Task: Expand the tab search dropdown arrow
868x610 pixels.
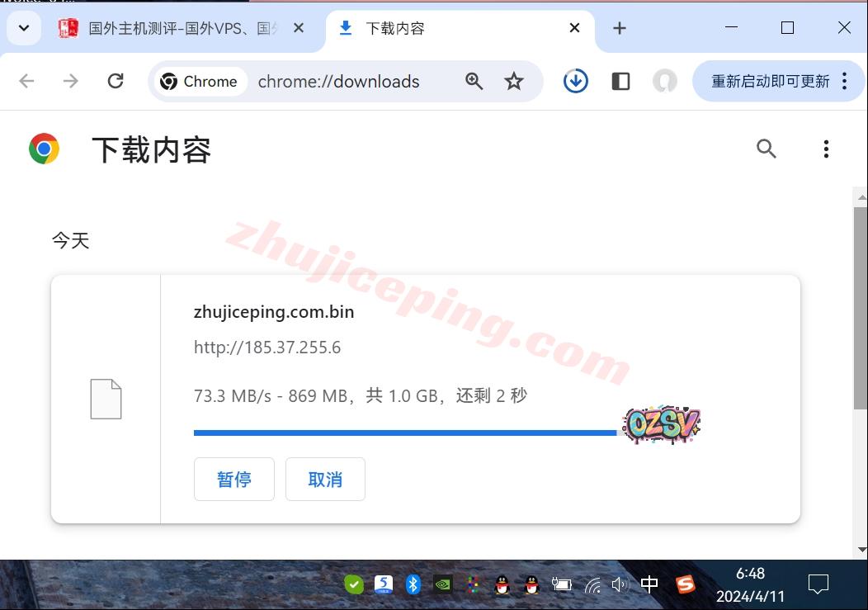Action: [24, 28]
